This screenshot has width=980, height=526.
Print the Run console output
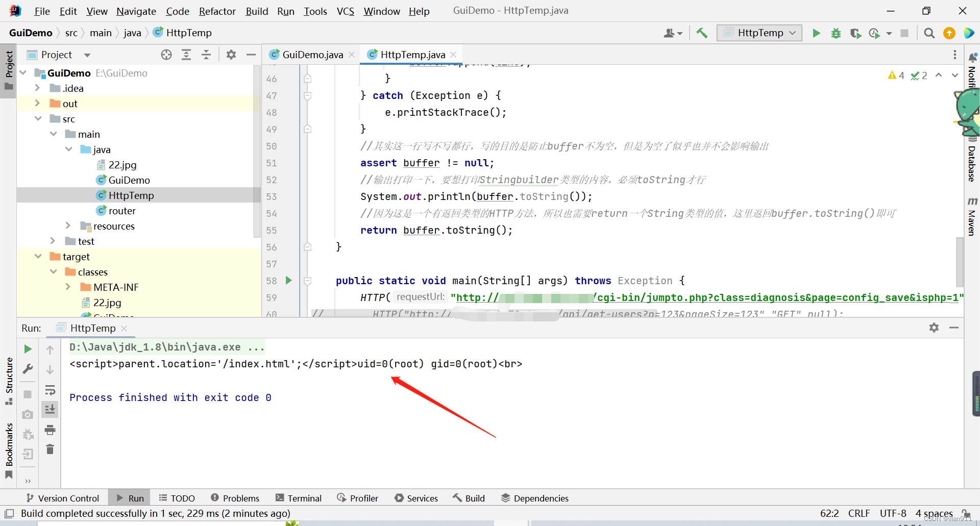[x=50, y=430]
